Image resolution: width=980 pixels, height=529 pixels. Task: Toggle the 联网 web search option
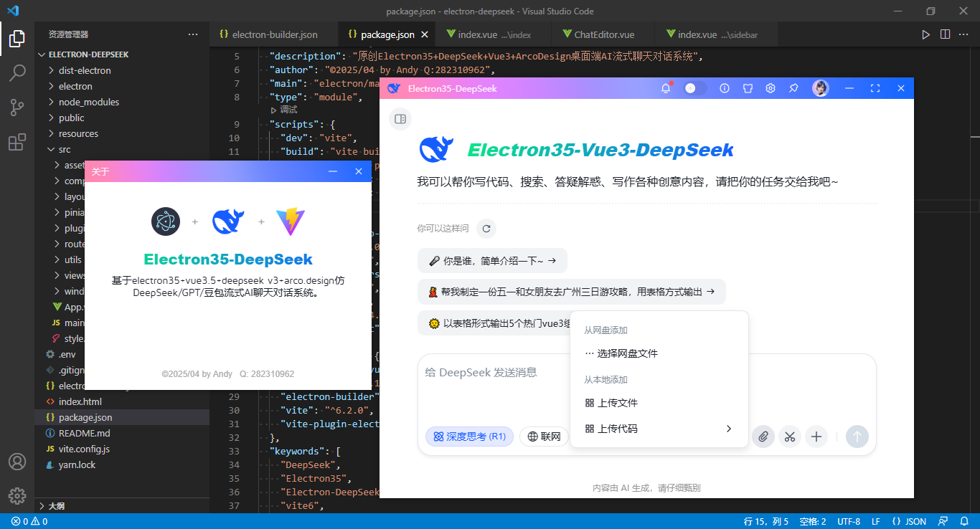[x=544, y=437]
